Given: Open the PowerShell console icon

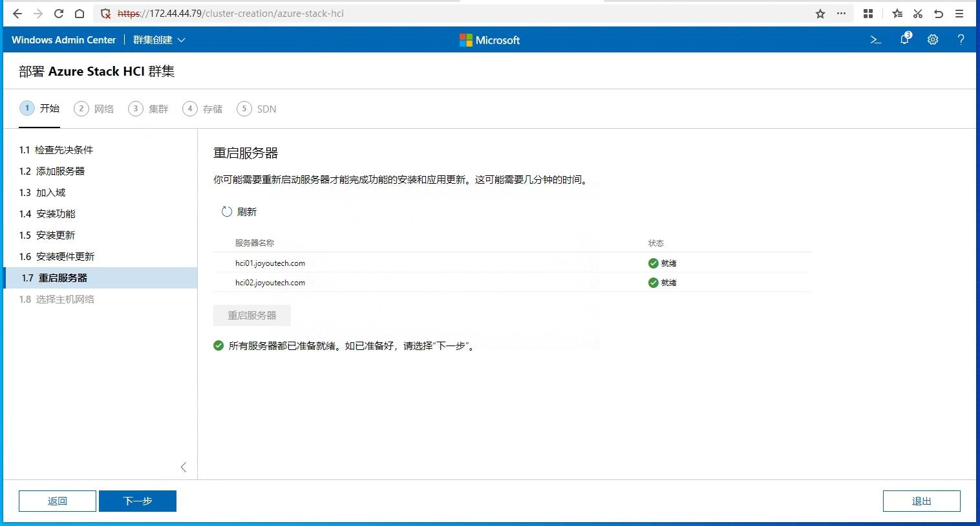Looking at the screenshot, I should 876,39.
